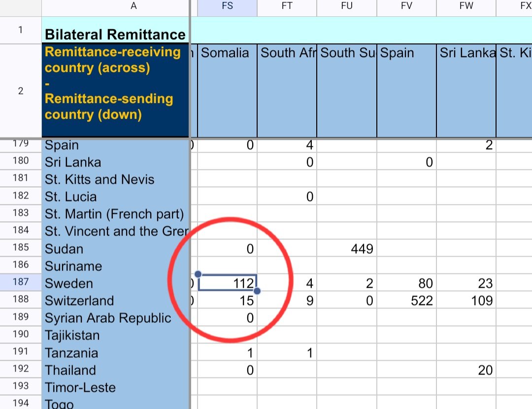Click the bottom-right selection handle of cell 112
Image resolution: width=532 pixels, height=409 pixels.
coord(257,291)
